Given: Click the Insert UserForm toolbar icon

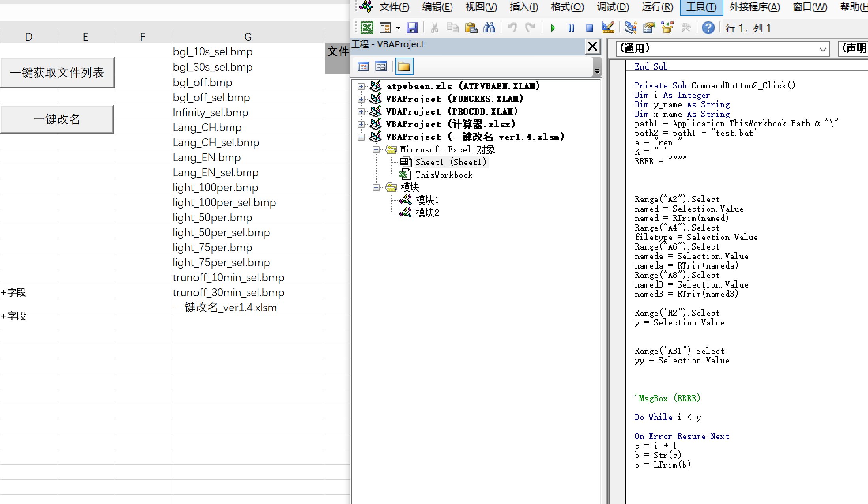Looking at the screenshot, I should 385,28.
